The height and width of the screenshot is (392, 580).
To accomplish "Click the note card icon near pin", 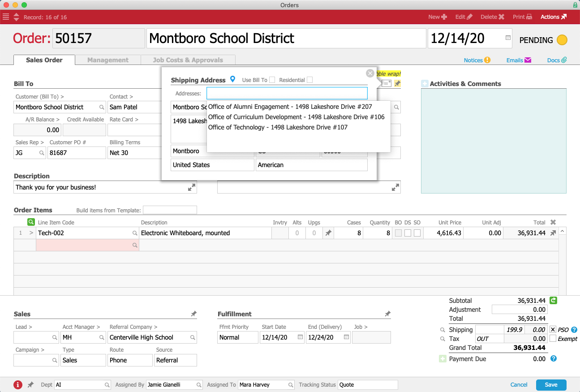I will point(387,83).
